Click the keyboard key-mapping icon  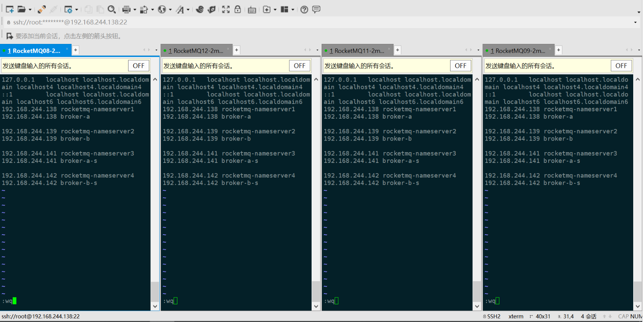tap(252, 10)
